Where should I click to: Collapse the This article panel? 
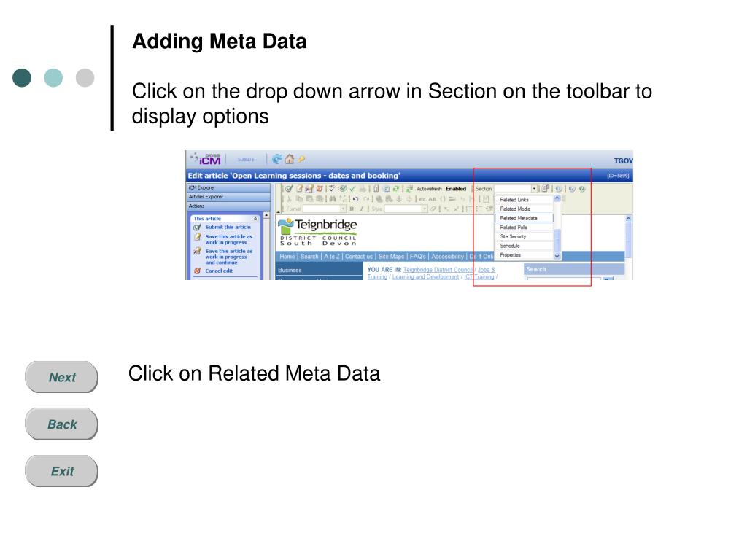coord(255,219)
